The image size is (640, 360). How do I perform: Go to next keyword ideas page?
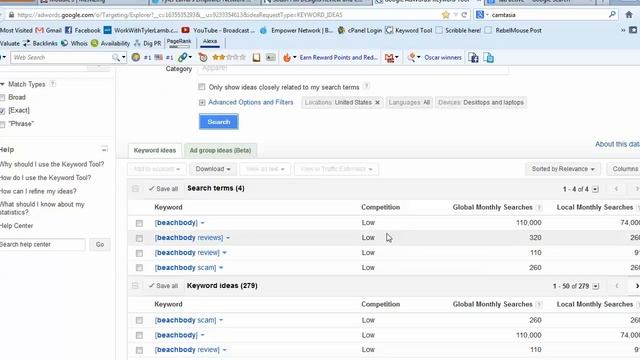[636, 286]
